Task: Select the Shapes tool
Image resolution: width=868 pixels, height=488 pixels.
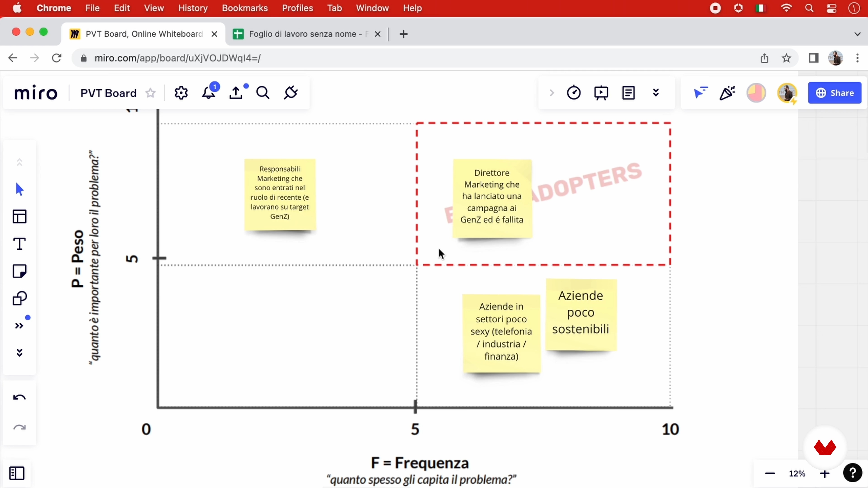Action: pos(19,298)
